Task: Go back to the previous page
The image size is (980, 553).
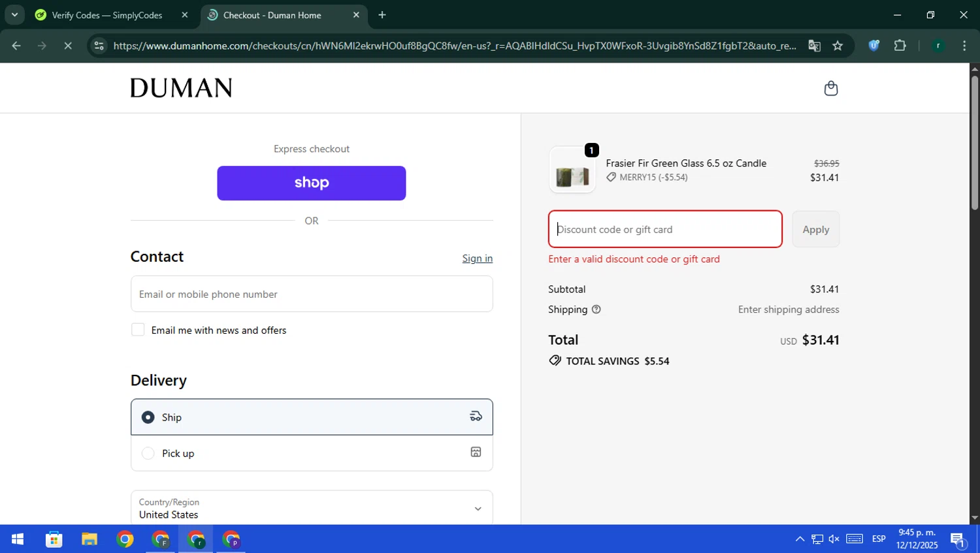Action: coord(16,46)
